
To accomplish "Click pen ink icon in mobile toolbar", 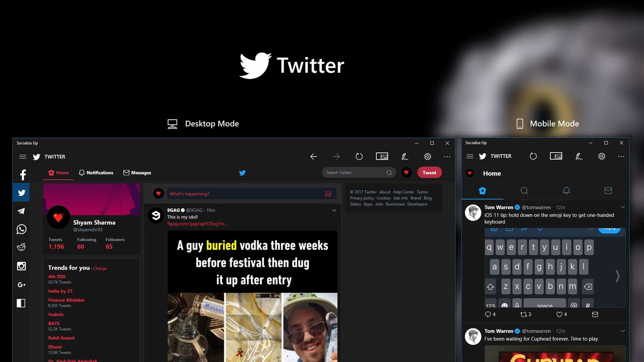I will coord(579,156).
